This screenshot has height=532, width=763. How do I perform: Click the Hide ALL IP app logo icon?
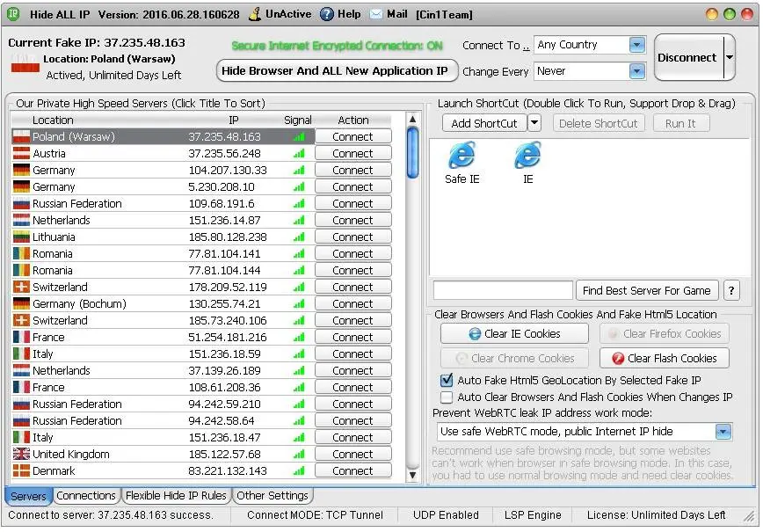[x=13, y=14]
